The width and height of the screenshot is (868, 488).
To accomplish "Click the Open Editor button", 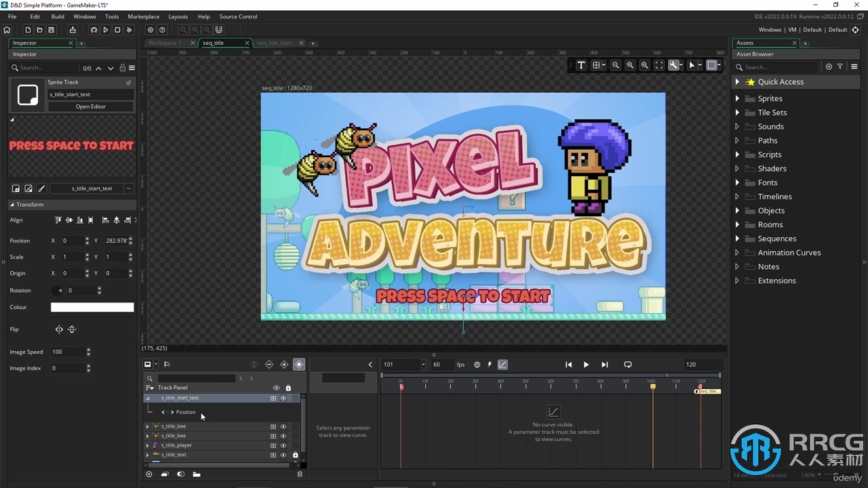I will (91, 106).
